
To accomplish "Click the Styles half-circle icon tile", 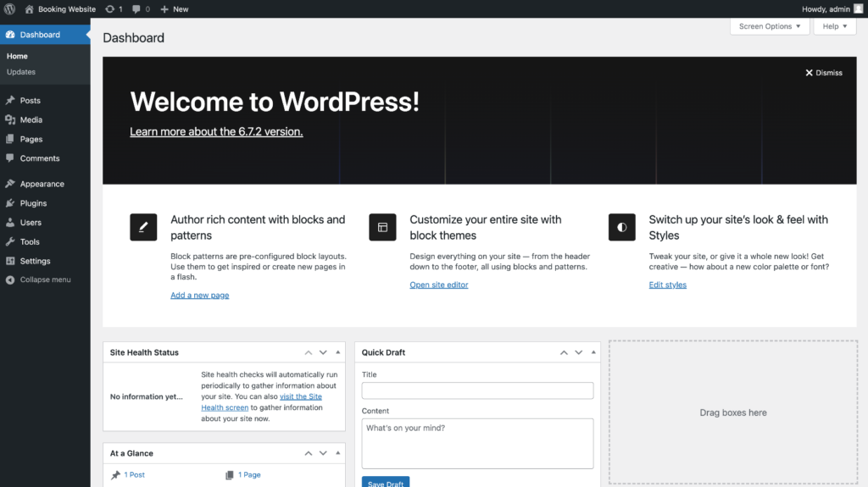I will 621,227.
